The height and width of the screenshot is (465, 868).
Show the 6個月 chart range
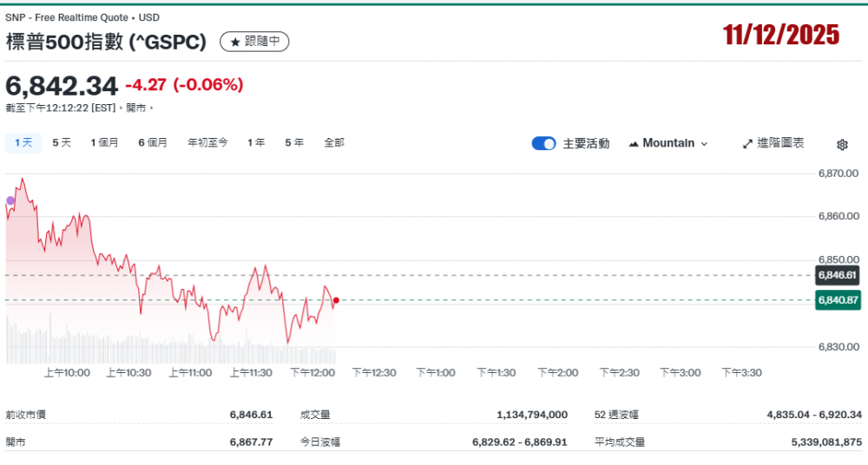(153, 143)
